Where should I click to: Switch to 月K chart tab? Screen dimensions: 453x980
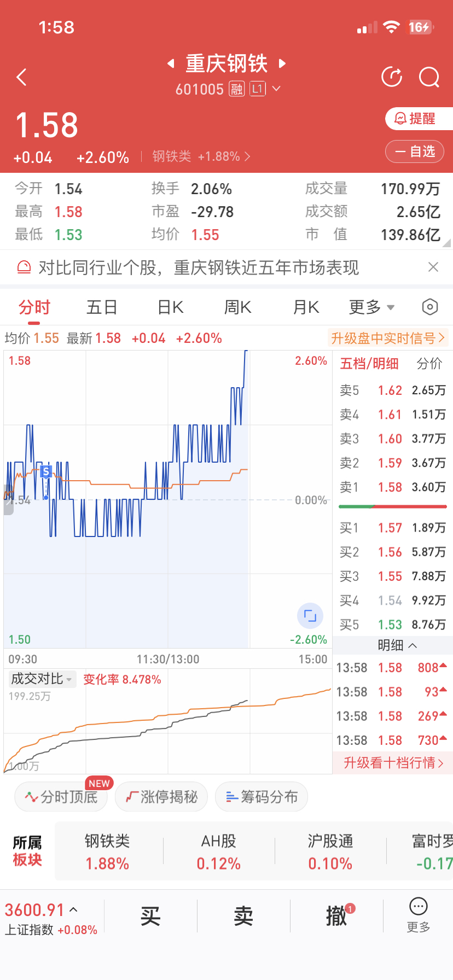click(x=306, y=307)
